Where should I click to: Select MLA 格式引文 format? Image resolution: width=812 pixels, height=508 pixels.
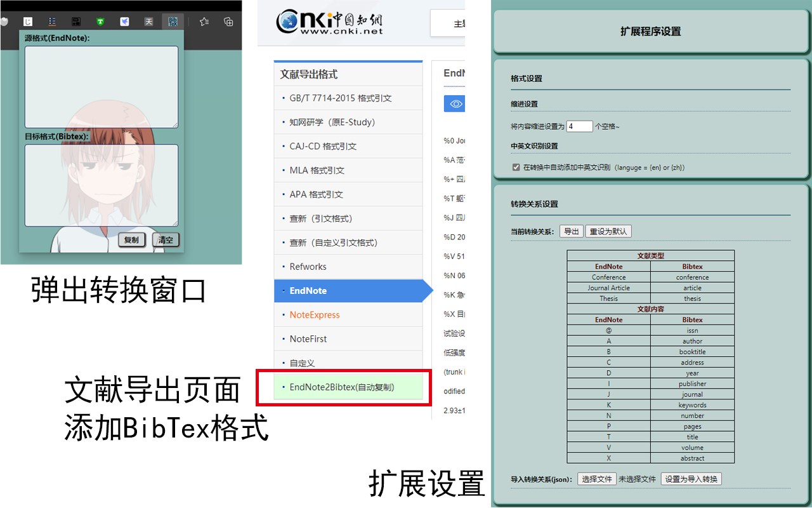(x=348, y=170)
